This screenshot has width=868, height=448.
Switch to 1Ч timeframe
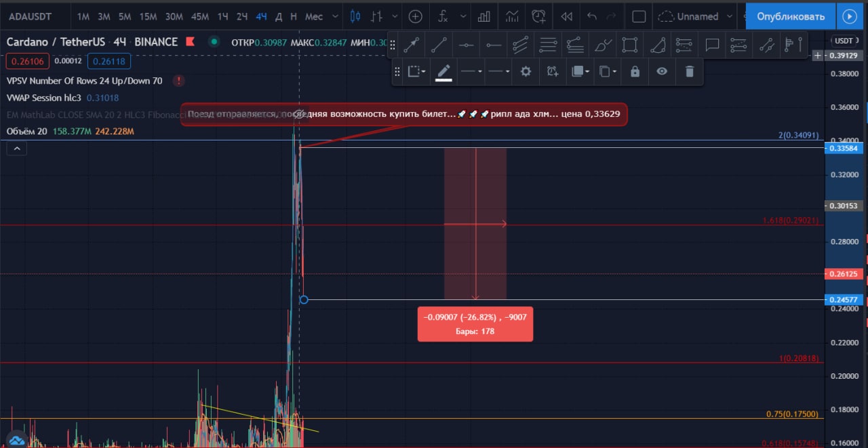(222, 16)
